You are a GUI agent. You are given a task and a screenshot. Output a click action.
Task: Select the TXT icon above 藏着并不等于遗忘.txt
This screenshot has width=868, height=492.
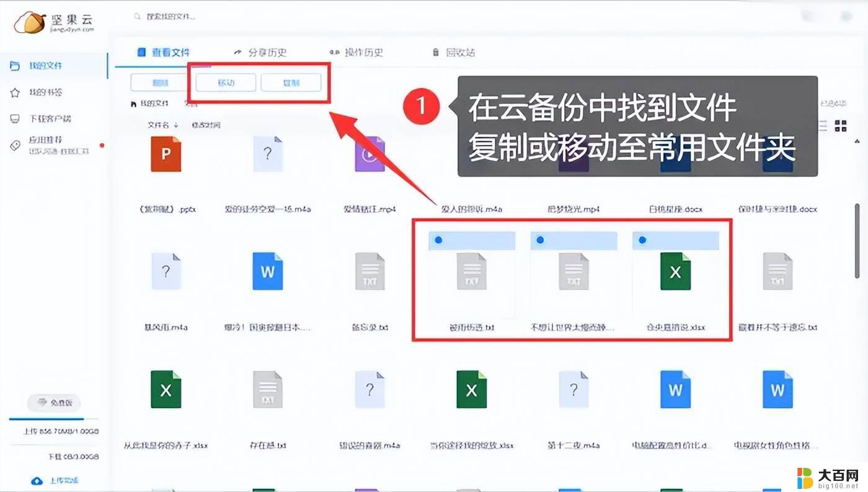pos(777,271)
